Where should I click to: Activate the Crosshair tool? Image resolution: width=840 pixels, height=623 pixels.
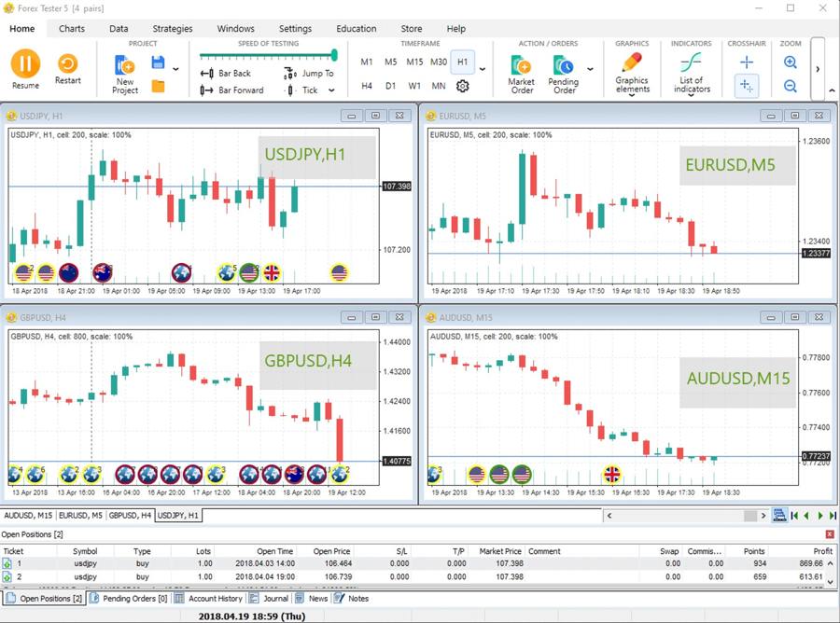[747, 62]
